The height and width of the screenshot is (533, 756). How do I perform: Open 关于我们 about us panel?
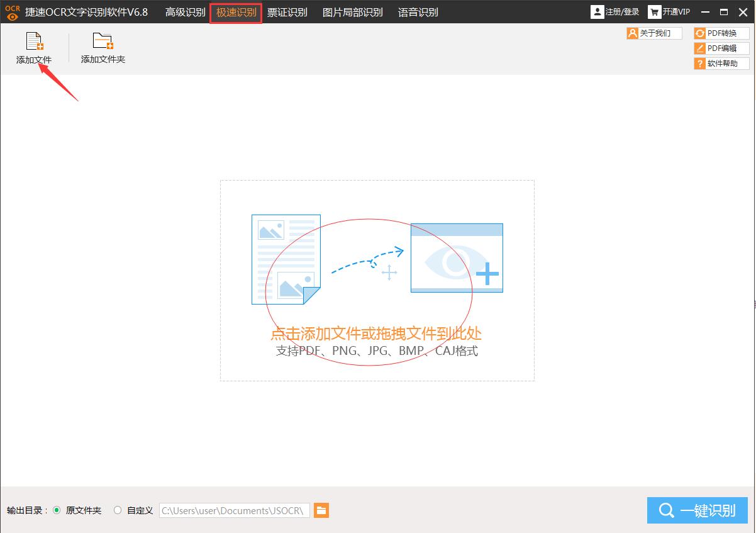pyautogui.click(x=653, y=33)
